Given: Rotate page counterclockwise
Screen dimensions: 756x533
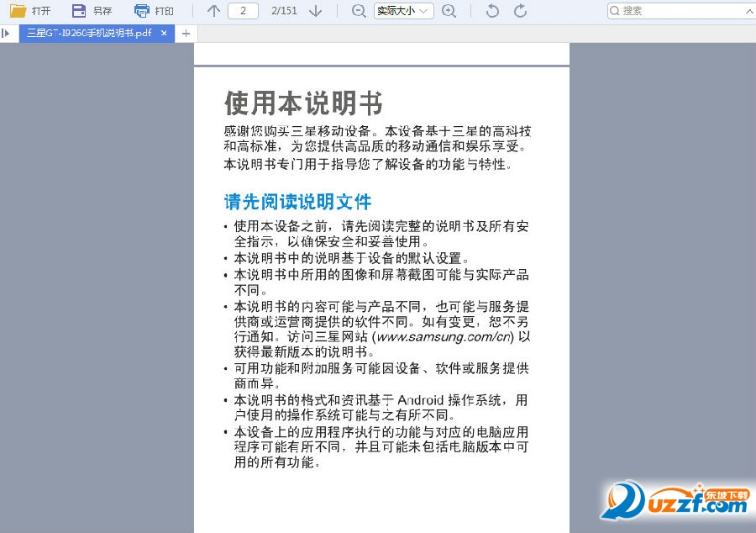Looking at the screenshot, I should pyautogui.click(x=492, y=11).
